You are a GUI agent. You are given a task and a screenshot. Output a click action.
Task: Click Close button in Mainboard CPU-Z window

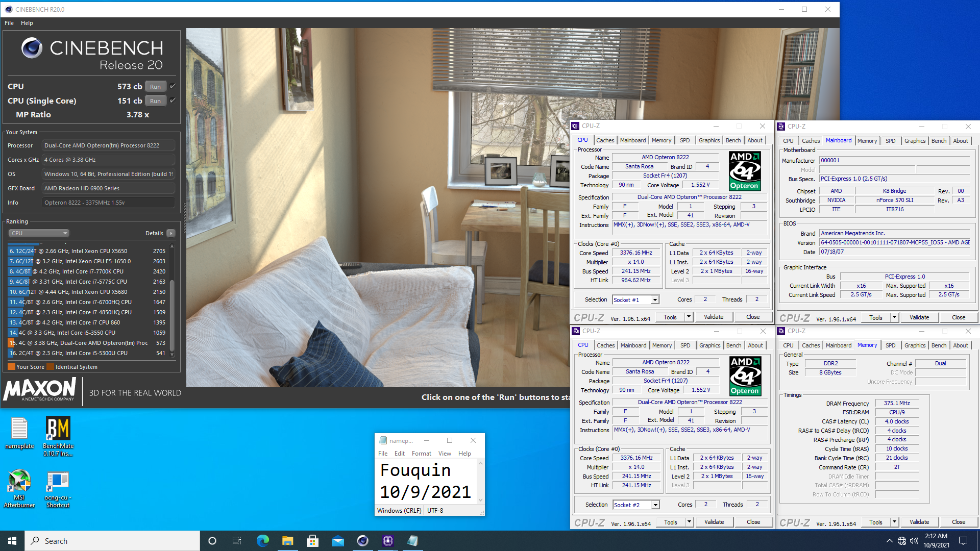coord(959,317)
